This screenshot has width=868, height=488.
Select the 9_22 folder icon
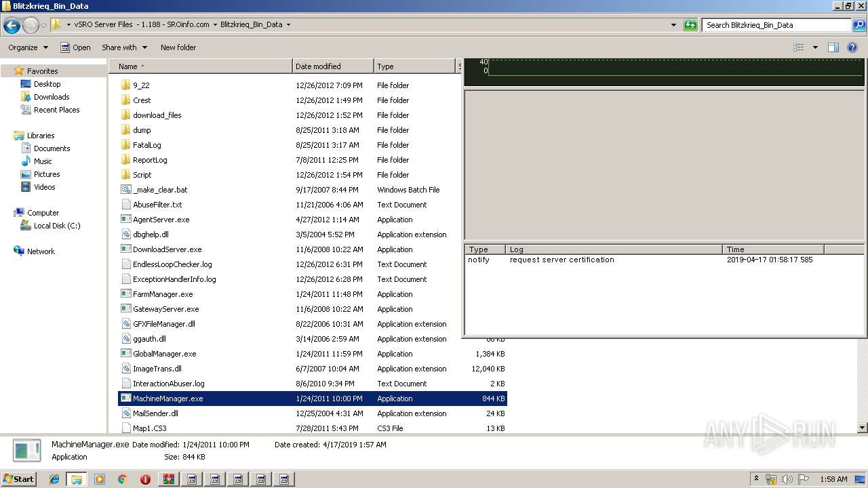tap(125, 85)
